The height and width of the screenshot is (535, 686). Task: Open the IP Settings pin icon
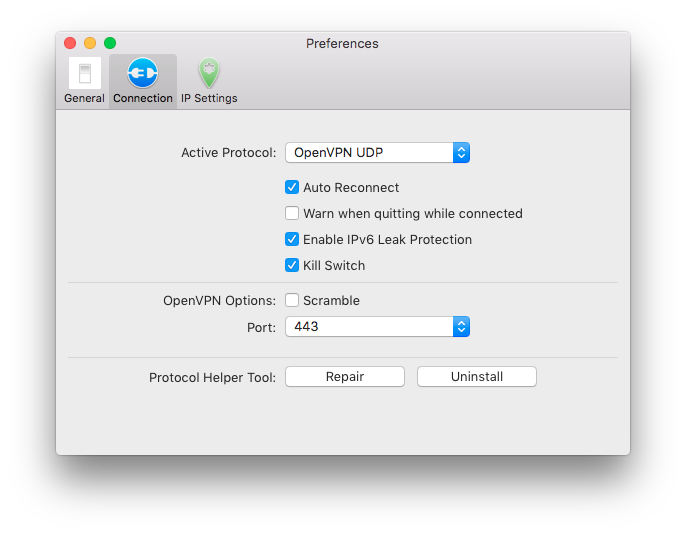[209, 73]
